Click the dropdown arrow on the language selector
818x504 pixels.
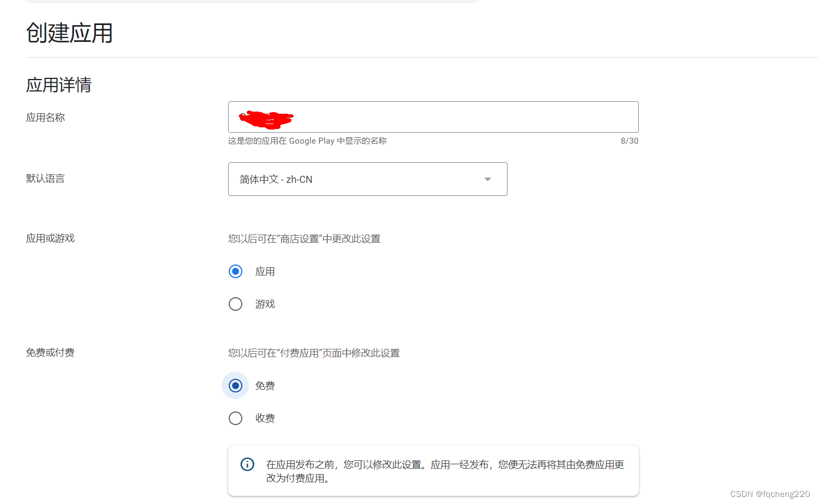487,179
